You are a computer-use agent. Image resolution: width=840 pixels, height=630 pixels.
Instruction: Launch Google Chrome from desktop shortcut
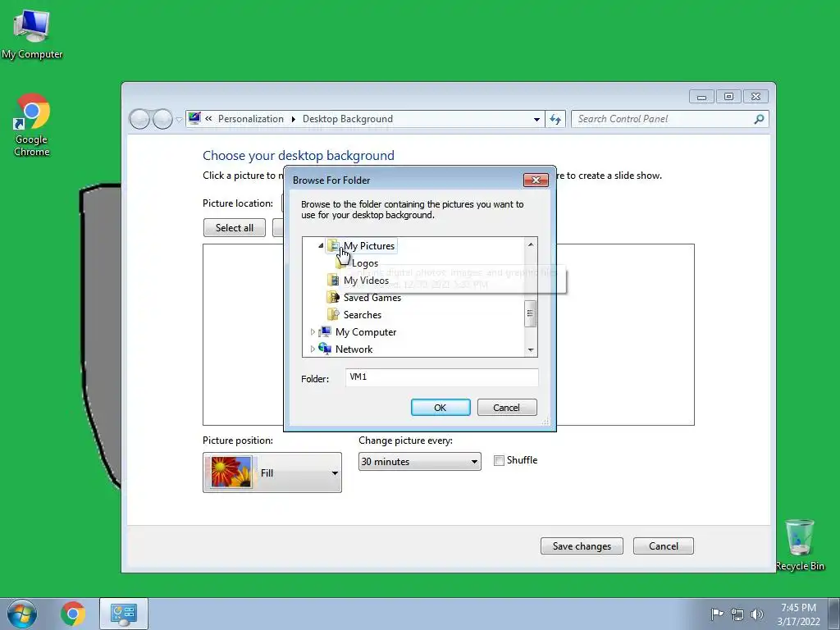[32, 125]
